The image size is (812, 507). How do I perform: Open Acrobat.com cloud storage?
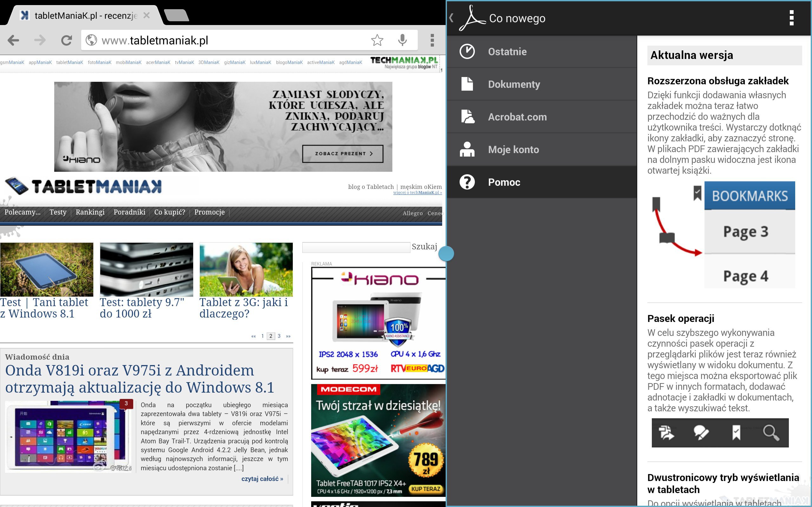tap(541, 117)
